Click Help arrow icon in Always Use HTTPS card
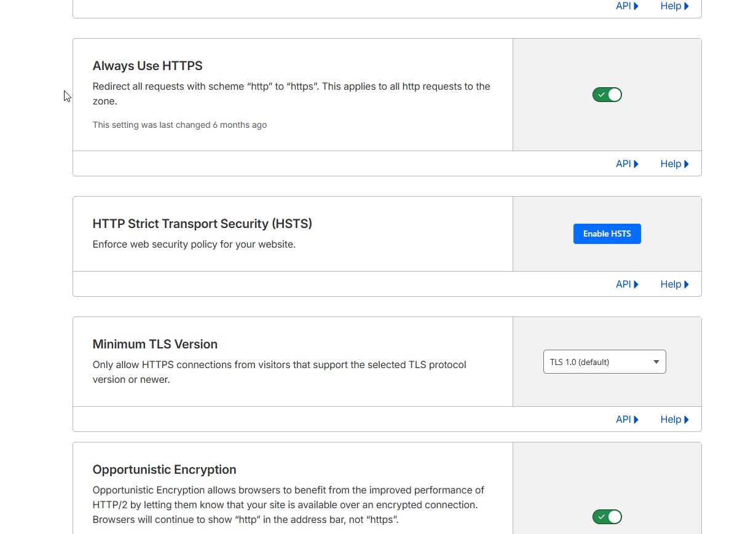The width and height of the screenshot is (756, 534). coord(686,164)
